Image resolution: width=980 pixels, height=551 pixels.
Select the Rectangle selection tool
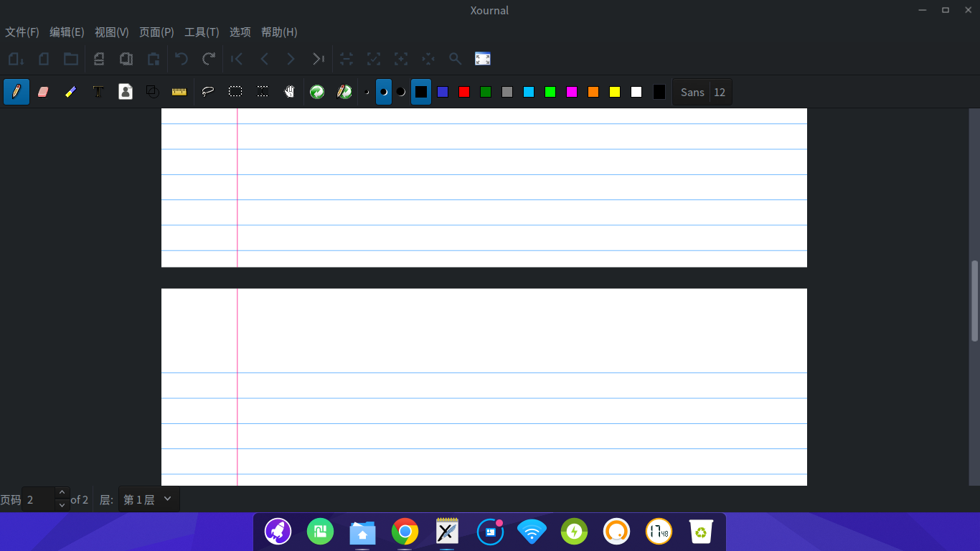(235, 92)
